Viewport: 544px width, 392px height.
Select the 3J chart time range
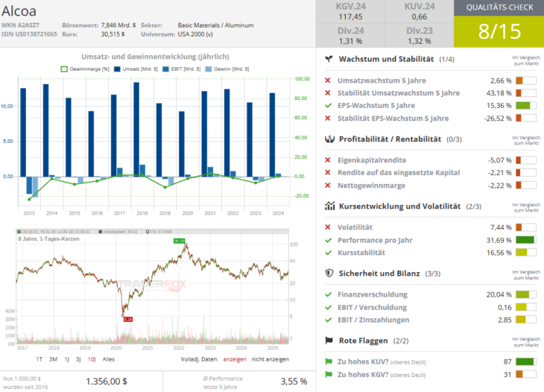(78, 359)
